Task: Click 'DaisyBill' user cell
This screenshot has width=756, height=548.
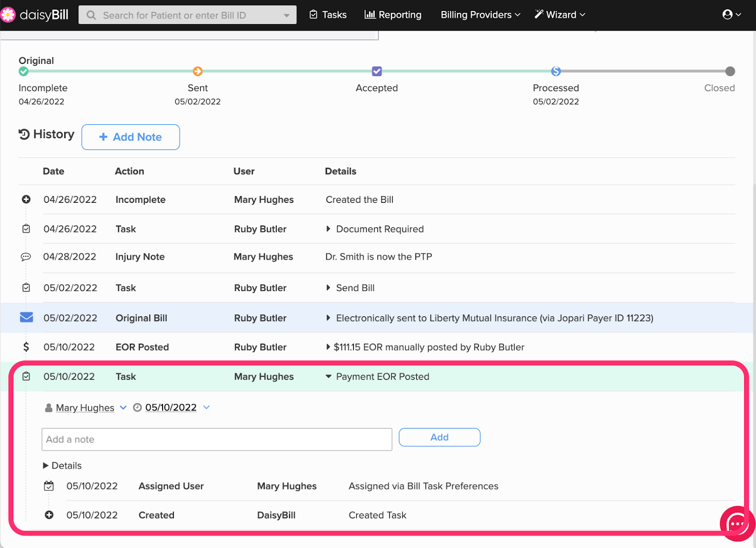Action: (x=276, y=515)
